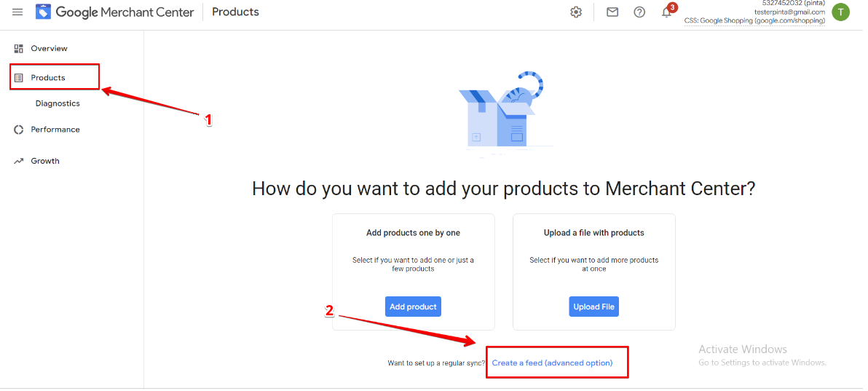Click the Products list icon

tap(19, 77)
